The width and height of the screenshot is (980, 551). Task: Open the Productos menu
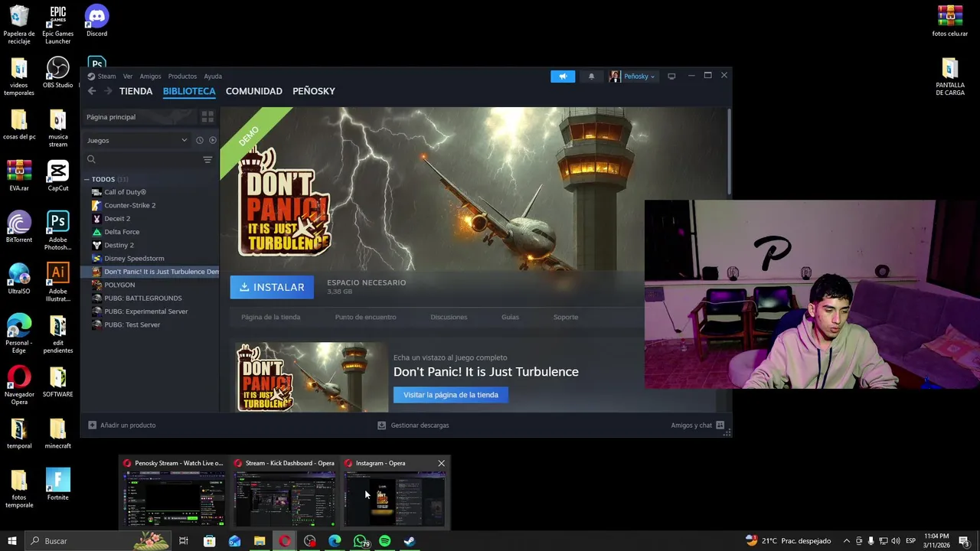(182, 77)
